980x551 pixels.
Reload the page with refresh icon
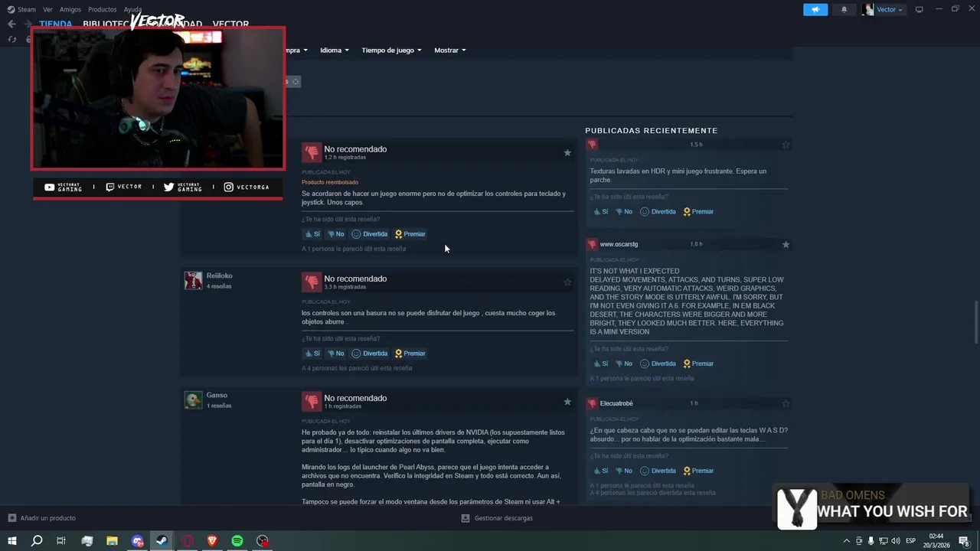click(x=11, y=39)
